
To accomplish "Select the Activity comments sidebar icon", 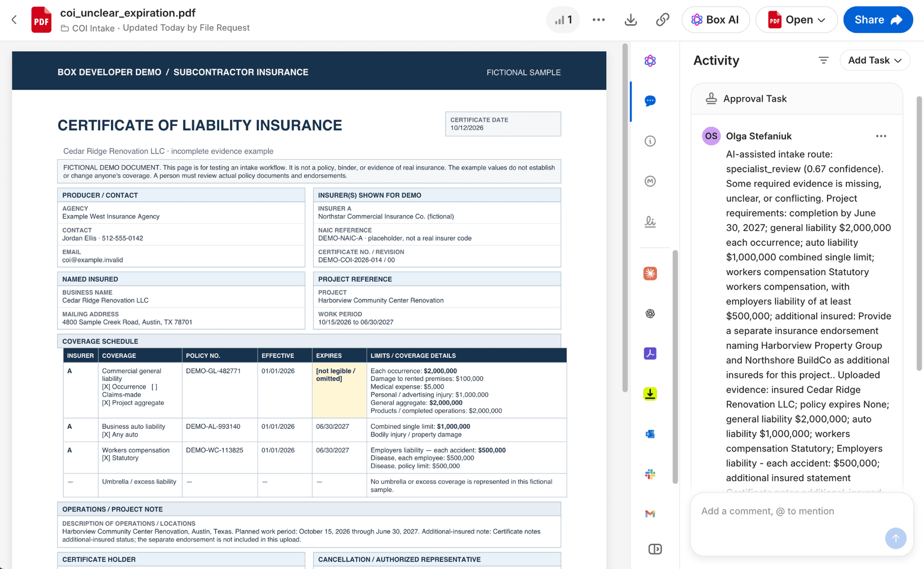I will pos(650,101).
